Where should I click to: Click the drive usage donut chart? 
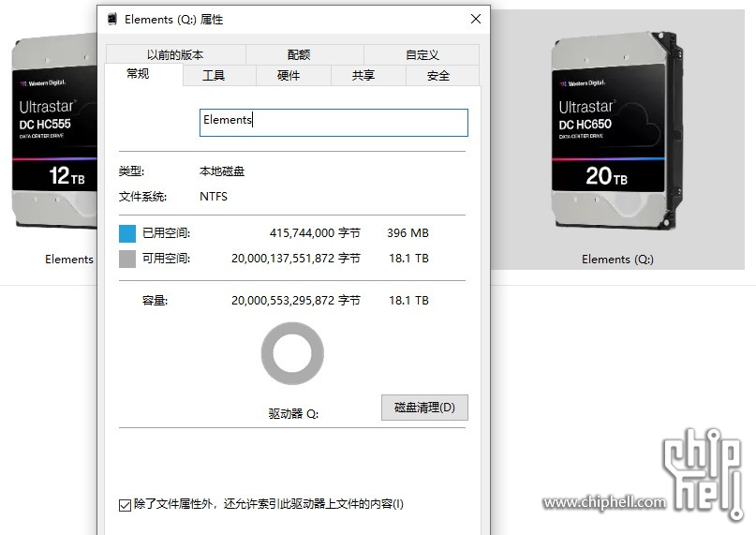(x=292, y=353)
